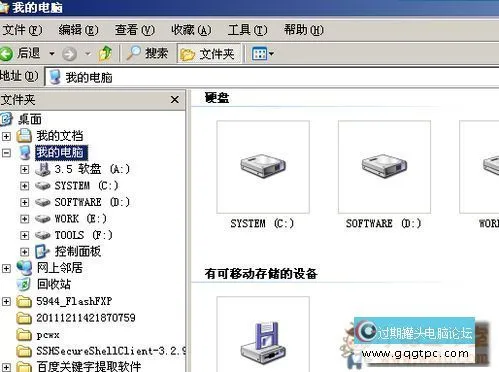Viewport: 499px width, 372px height.
Task: Select the 3.5 软盘 (A:) tree label
Action: pos(92,169)
